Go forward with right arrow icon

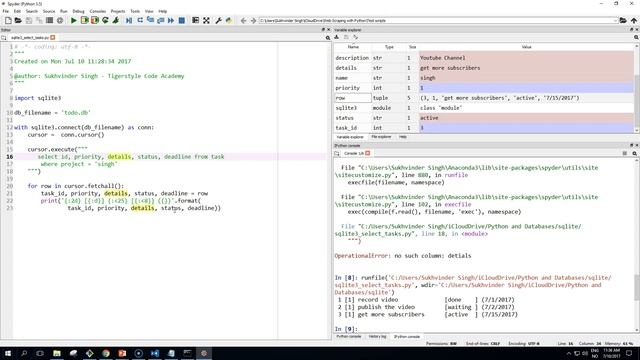(253, 20)
